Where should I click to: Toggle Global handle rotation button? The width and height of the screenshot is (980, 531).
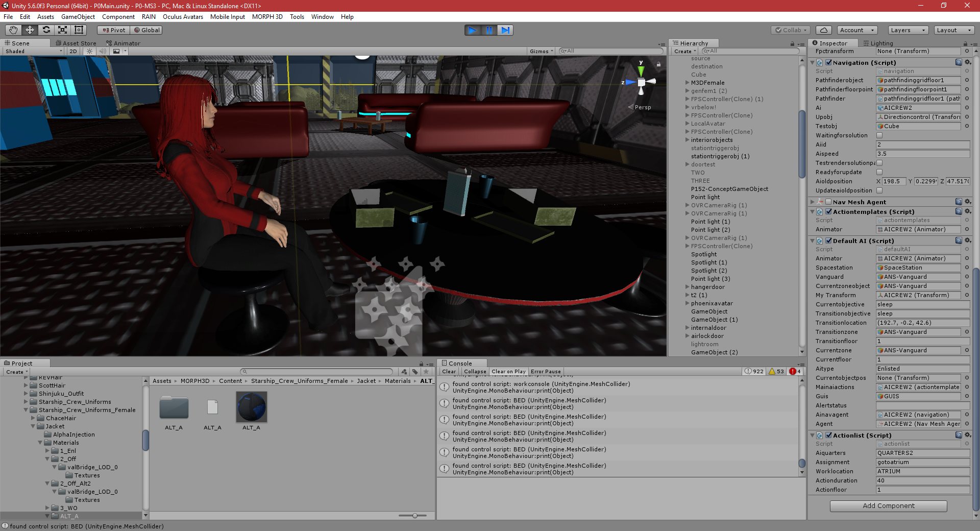coord(146,30)
